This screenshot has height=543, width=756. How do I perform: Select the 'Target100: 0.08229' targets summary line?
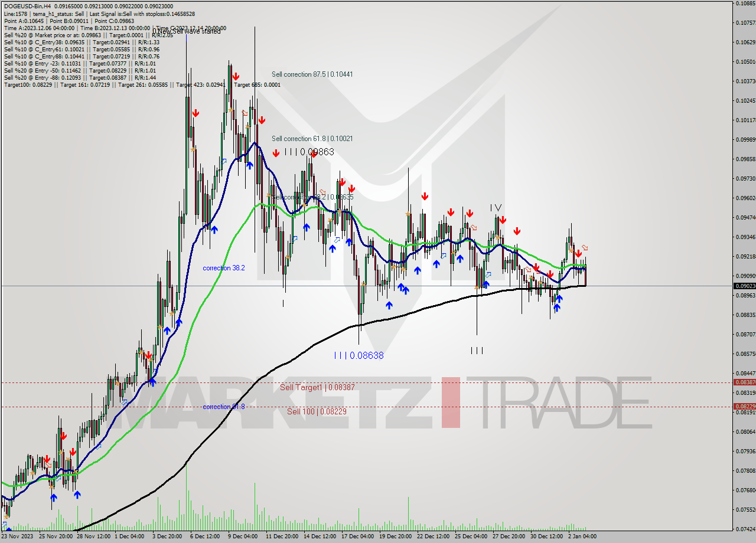tap(142, 84)
